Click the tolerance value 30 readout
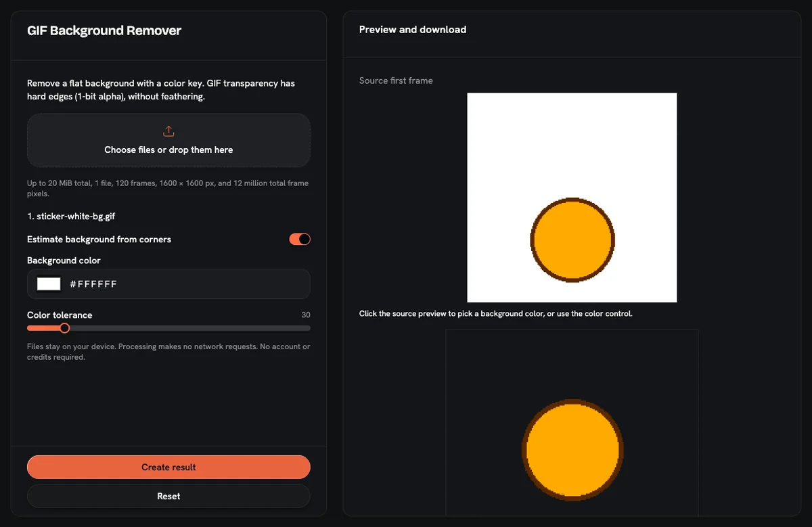The image size is (812, 527). tap(306, 315)
